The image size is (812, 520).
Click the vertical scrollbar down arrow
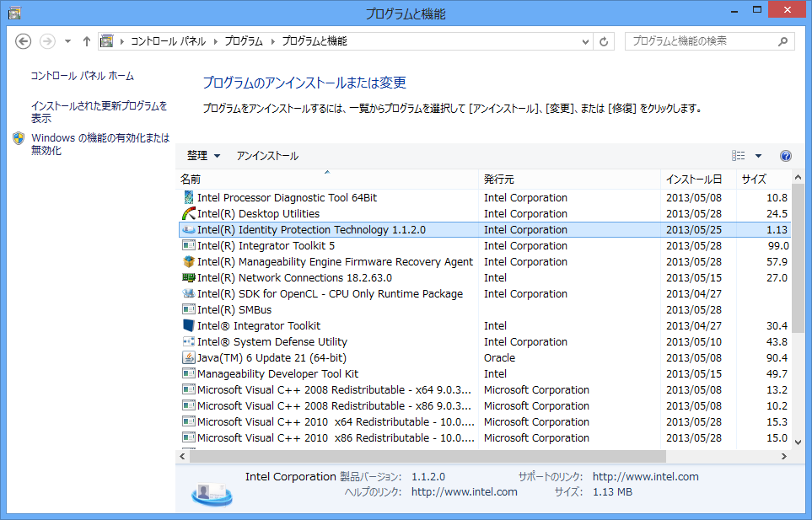click(798, 442)
